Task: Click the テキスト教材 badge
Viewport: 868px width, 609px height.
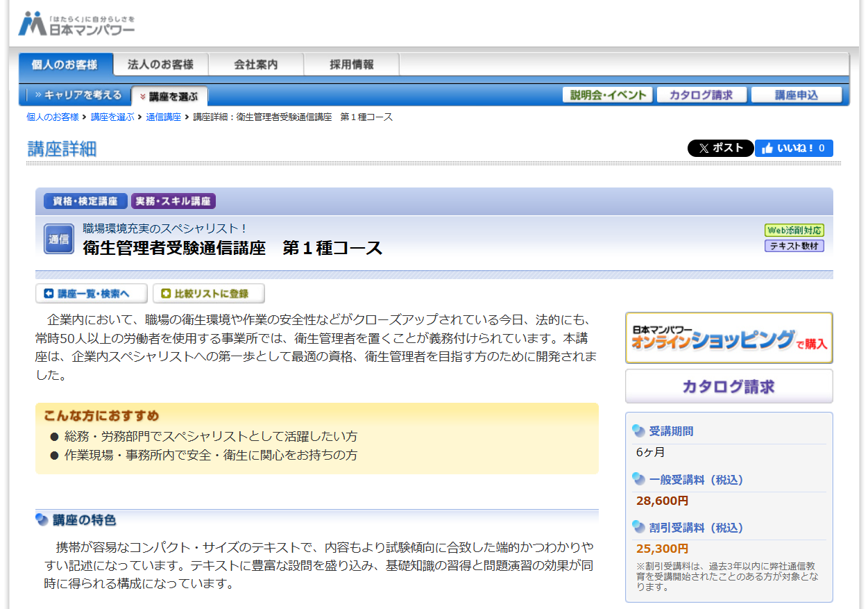Action: click(794, 246)
